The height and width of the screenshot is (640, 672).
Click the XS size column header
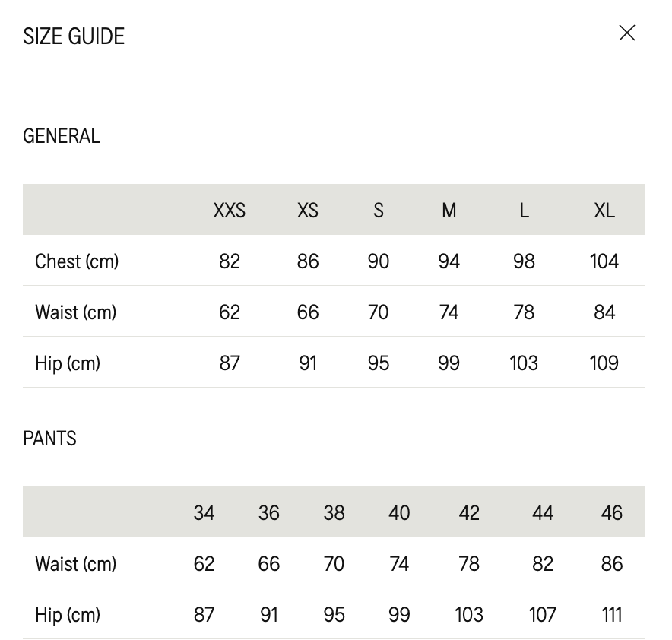pos(308,211)
